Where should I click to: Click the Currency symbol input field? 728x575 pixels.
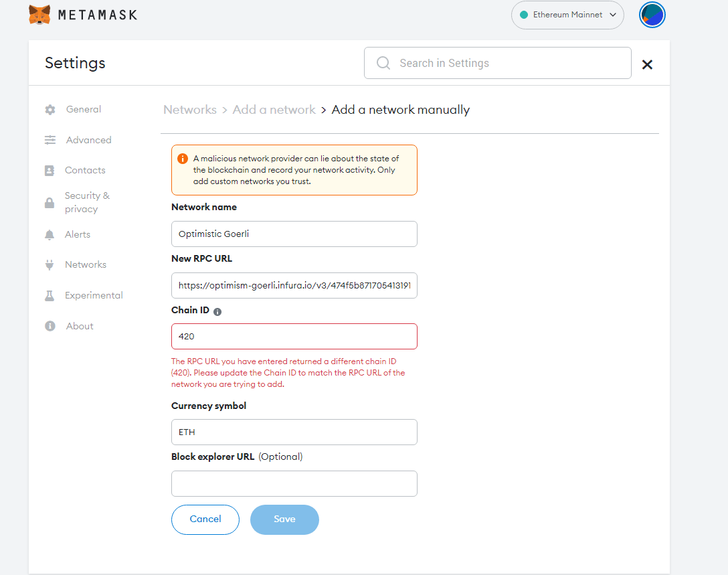tap(294, 432)
